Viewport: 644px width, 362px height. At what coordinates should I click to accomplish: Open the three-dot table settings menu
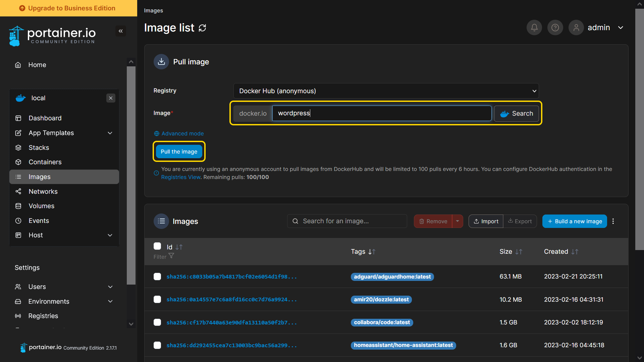point(613,221)
